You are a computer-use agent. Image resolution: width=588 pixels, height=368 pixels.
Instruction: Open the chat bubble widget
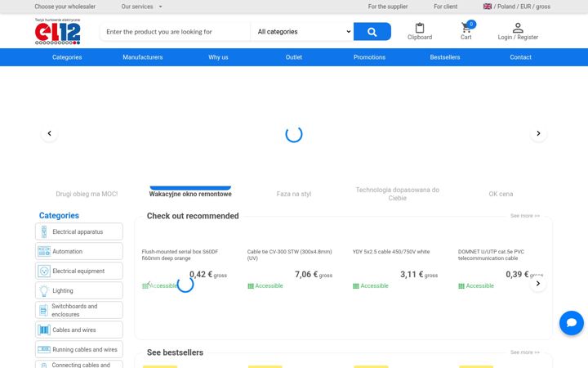click(x=572, y=323)
